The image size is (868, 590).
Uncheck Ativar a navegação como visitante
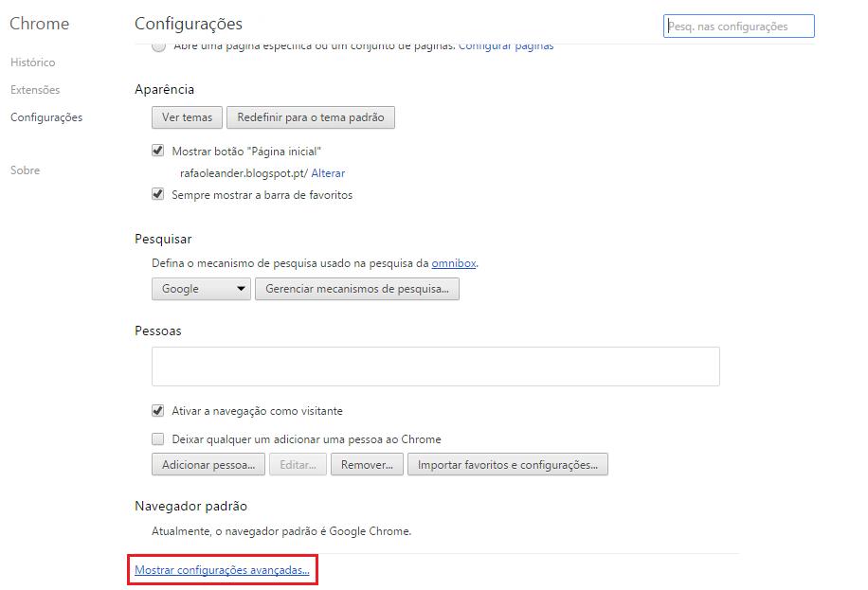158,411
